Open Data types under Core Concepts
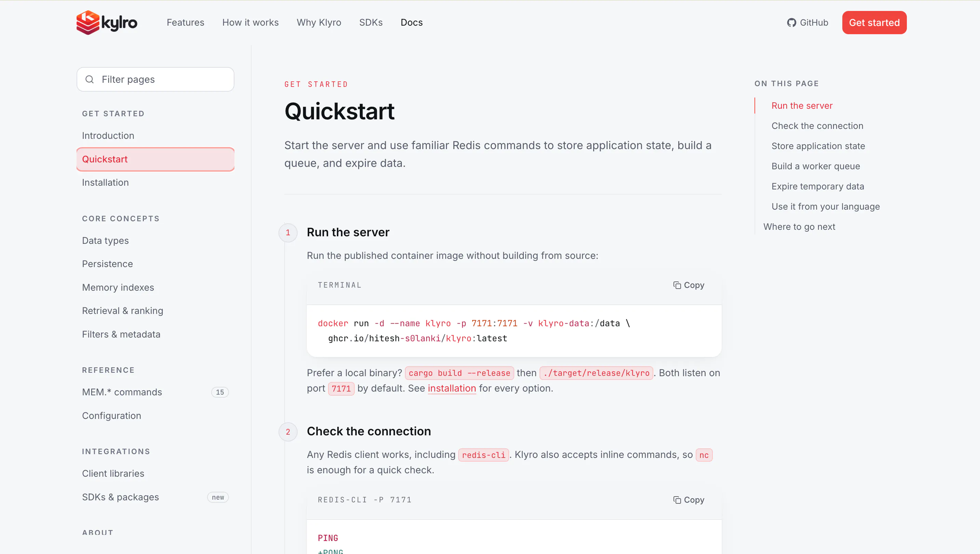980x554 pixels. (x=155, y=241)
